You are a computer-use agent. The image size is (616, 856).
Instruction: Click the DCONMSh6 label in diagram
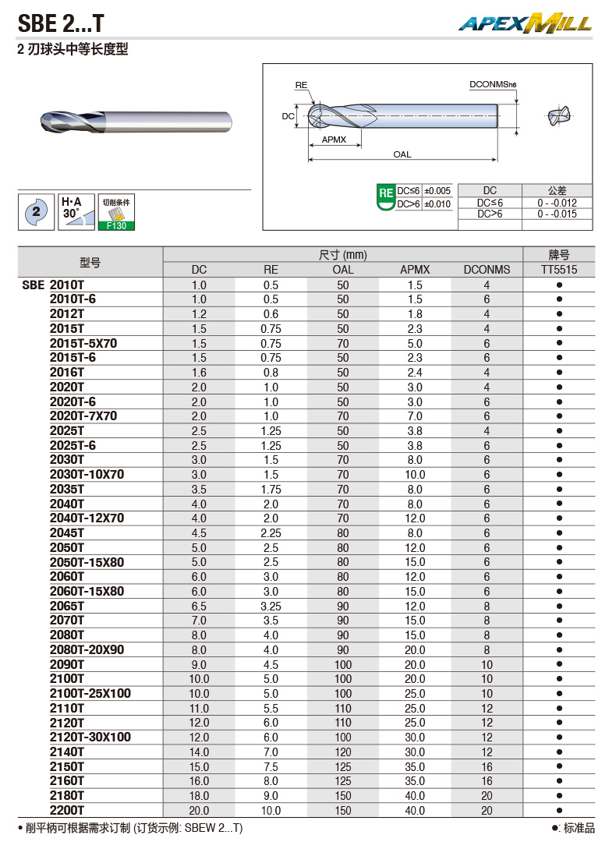[x=493, y=85]
